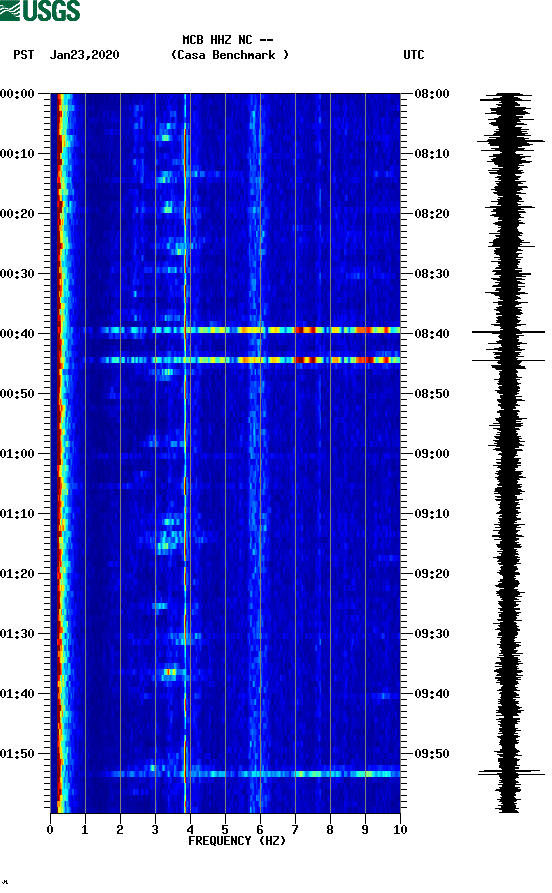Select the station title 'MCB HHZ NC --'
552x893 pixels.
pos(228,40)
